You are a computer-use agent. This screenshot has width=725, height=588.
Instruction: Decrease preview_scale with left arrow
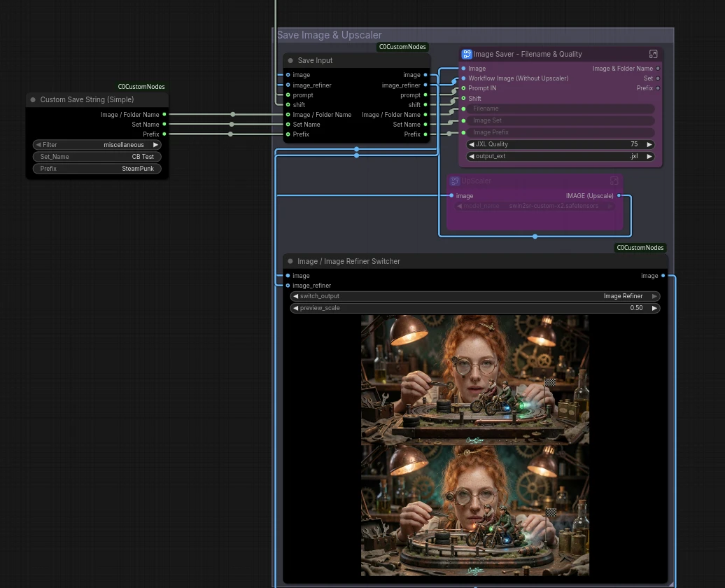295,308
